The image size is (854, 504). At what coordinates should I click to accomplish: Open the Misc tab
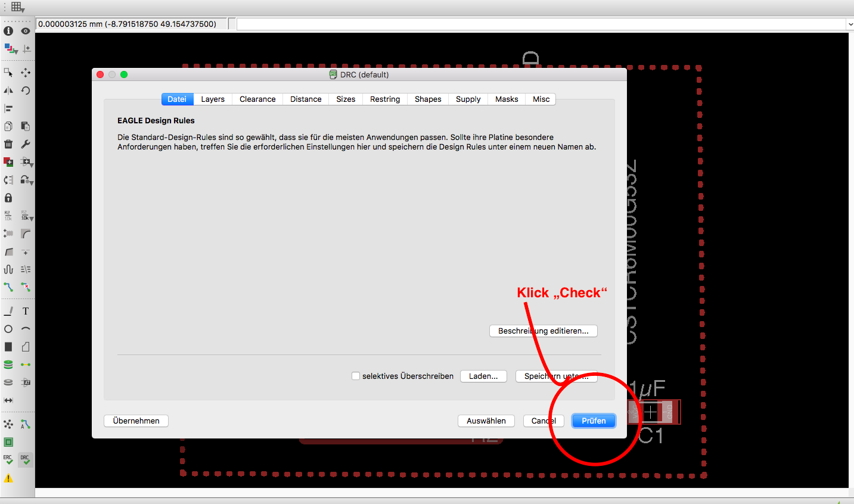(x=541, y=99)
